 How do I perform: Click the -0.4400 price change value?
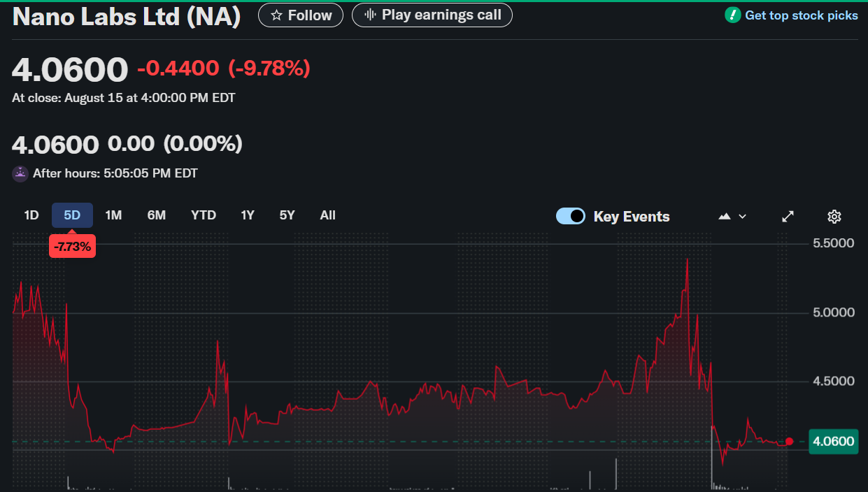coord(178,68)
